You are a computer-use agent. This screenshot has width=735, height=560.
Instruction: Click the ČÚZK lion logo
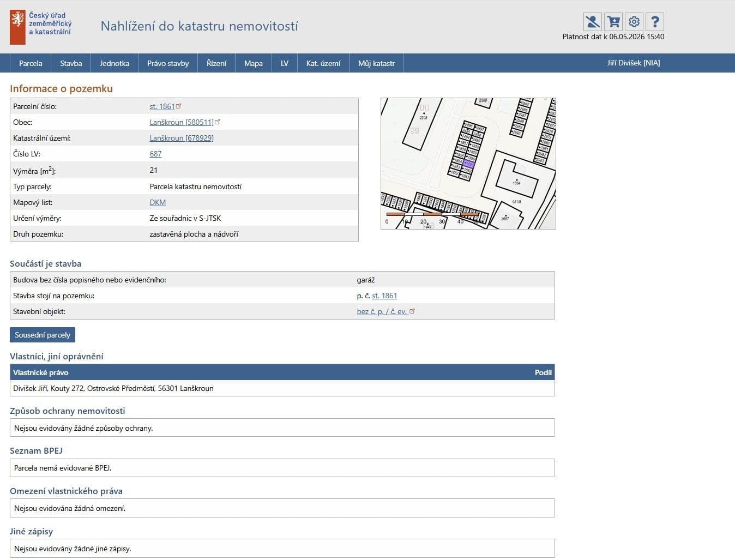click(17, 27)
